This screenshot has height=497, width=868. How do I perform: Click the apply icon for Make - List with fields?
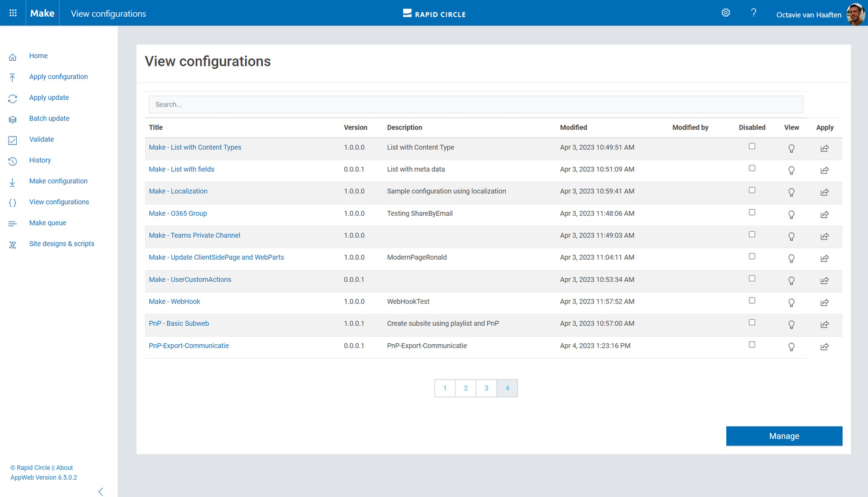(825, 171)
